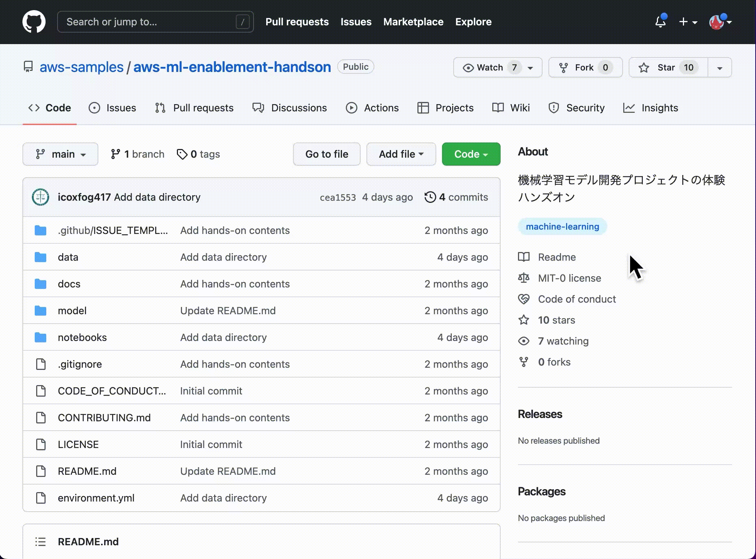Open commit hash cea1553
This screenshot has height=559, width=756.
coord(338,197)
